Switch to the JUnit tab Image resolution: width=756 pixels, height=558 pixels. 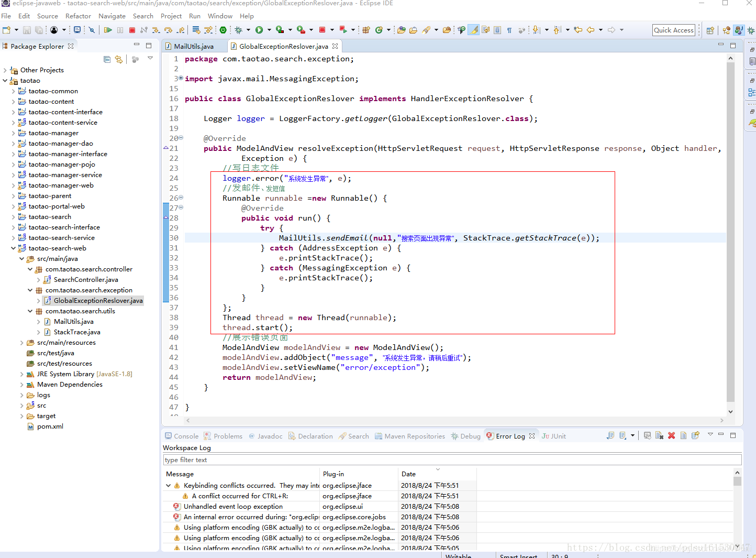[x=554, y=436]
